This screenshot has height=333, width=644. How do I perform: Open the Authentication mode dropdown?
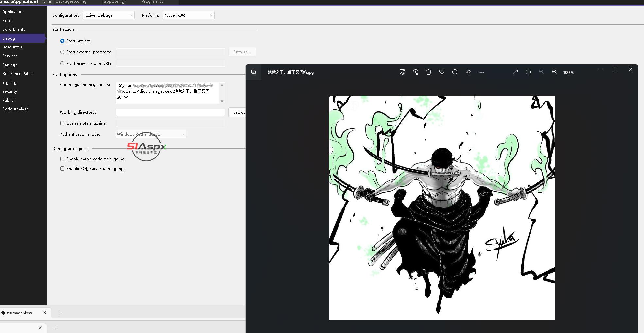151,134
